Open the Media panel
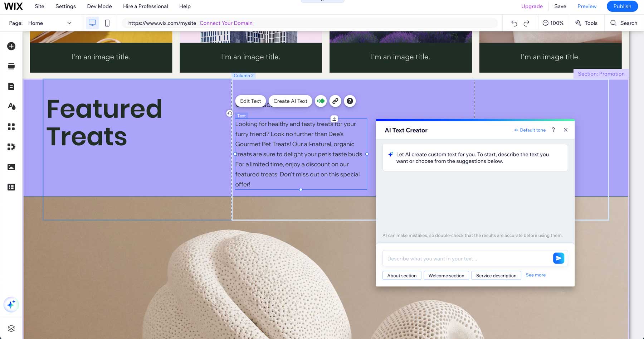 point(11,167)
